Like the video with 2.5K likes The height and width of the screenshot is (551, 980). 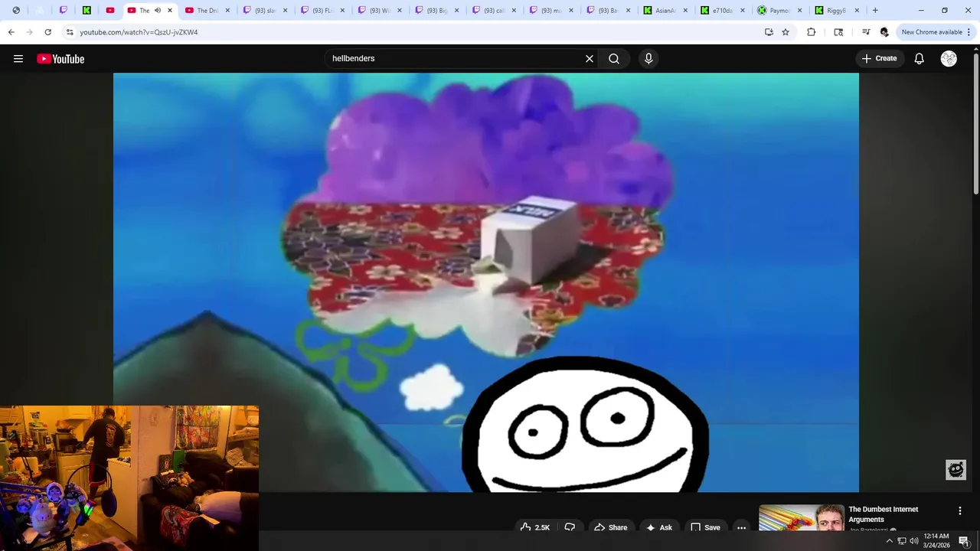pos(535,527)
